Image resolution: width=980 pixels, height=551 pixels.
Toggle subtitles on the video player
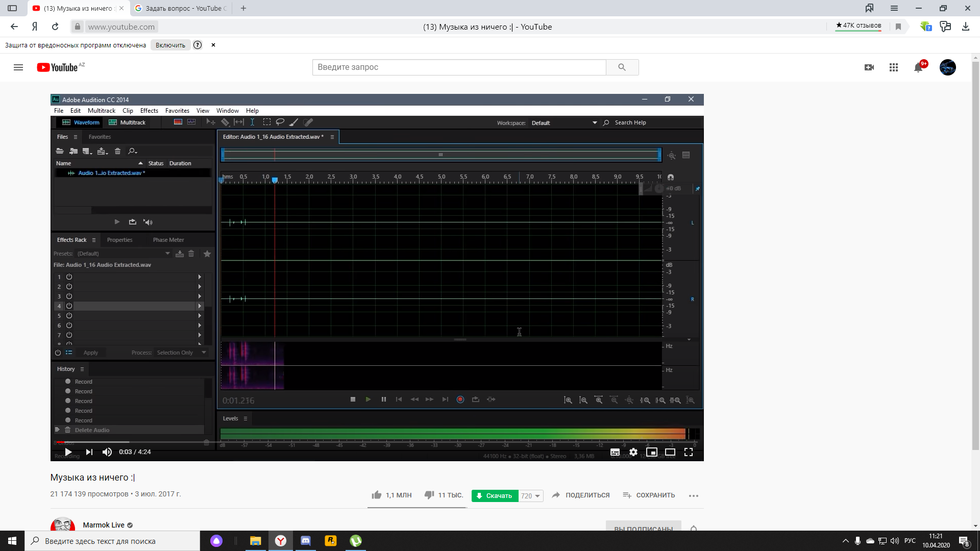tap(615, 452)
